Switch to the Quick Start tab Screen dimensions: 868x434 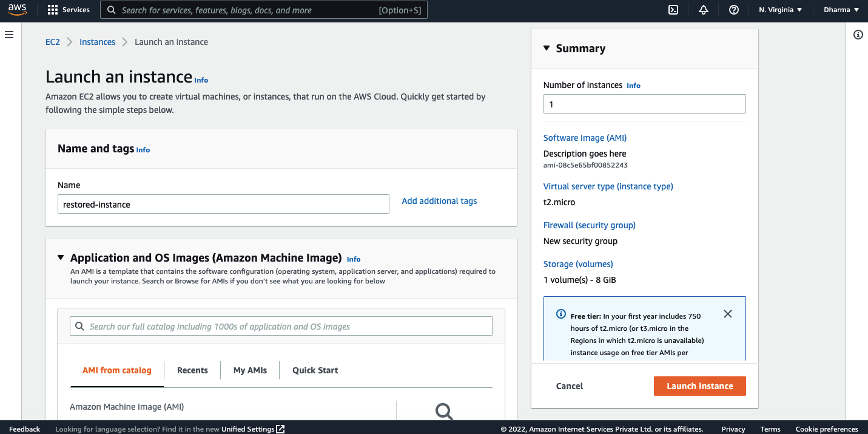(x=315, y=370)
